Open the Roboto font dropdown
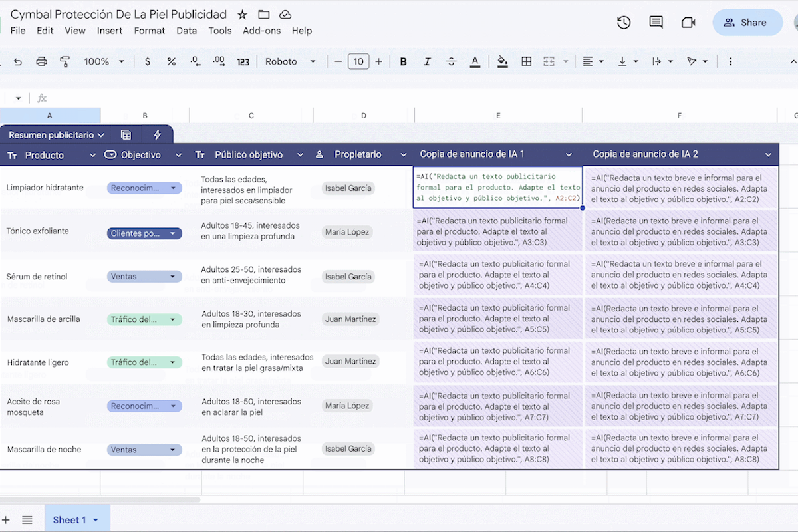Screen dimensions: 798x532 [x=290, y=61]
